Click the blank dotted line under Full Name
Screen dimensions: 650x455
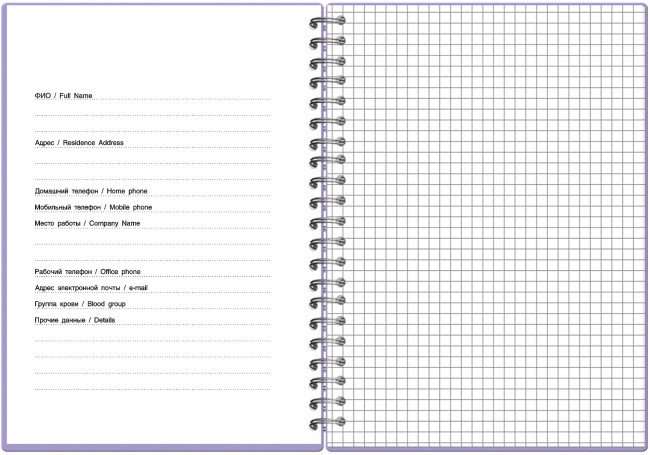point(152,116)
